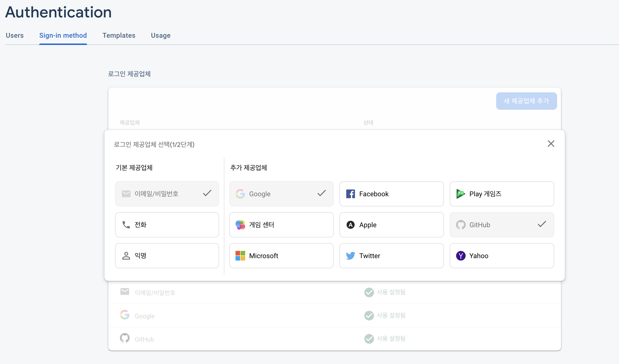Pick the 전화 phone provider
Viewport: 619px width, 364px height.
[x=167, y=225]
